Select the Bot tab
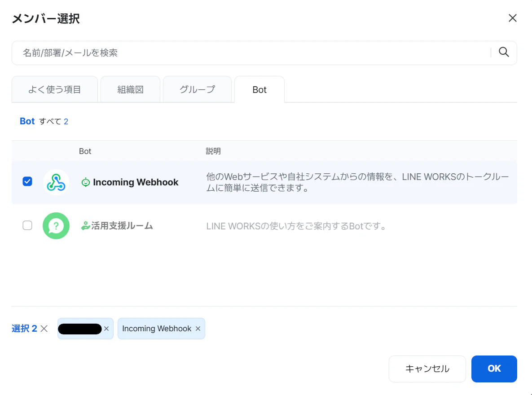This screenshot has width=532, height=395. tap(259, 89)
